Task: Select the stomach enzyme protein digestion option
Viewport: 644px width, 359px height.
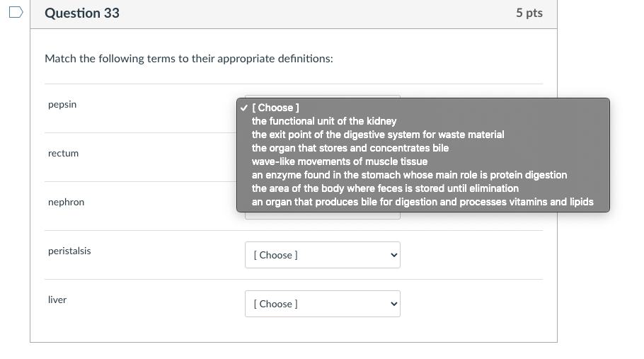Action: 409,175
